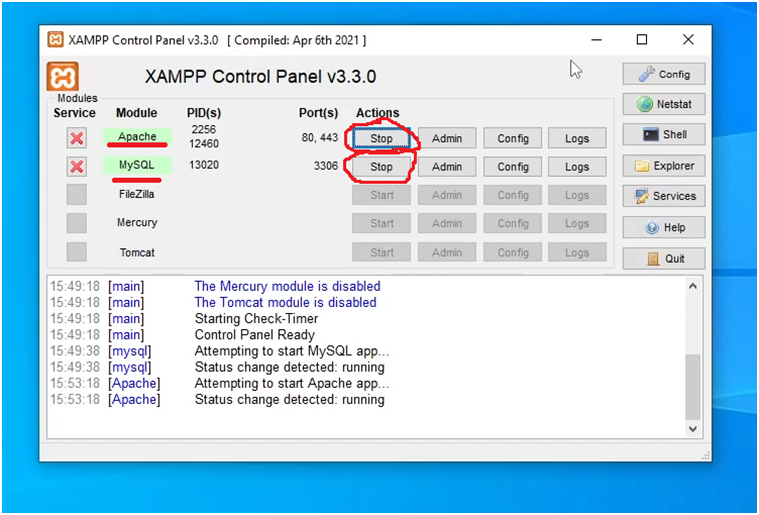Select the MySQL module label

tap(137, 165)
